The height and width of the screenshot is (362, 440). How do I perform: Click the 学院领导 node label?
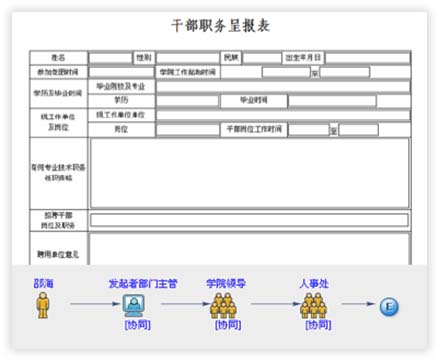[x=226, y=284]
